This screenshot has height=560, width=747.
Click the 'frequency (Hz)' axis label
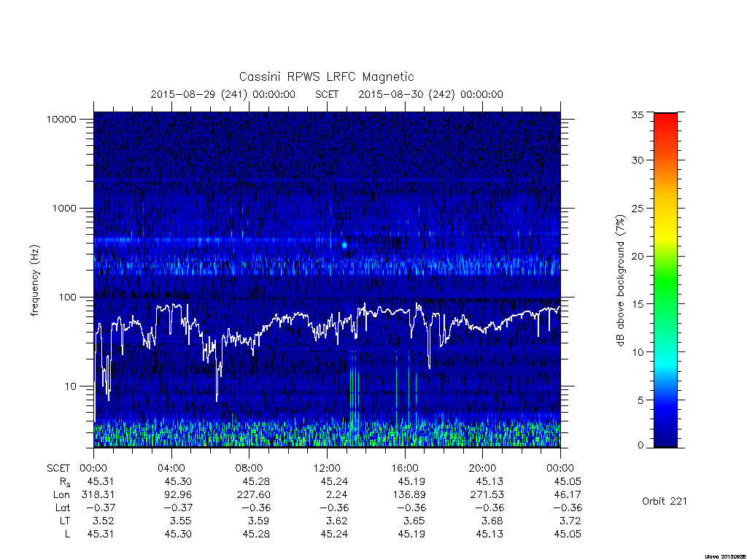click(34, 281)
